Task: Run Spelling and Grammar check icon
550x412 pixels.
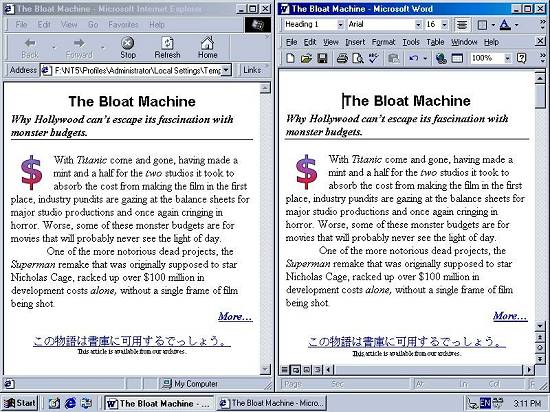Action: [x=374, y=58]
